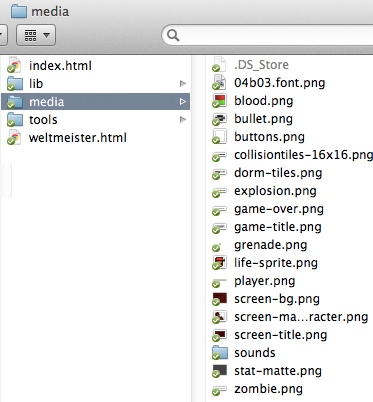Select the player.png file name

[265, 281]
